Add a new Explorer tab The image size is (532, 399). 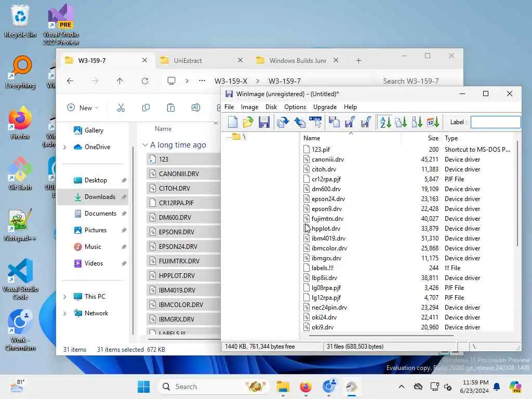click(x=358, y=61)
